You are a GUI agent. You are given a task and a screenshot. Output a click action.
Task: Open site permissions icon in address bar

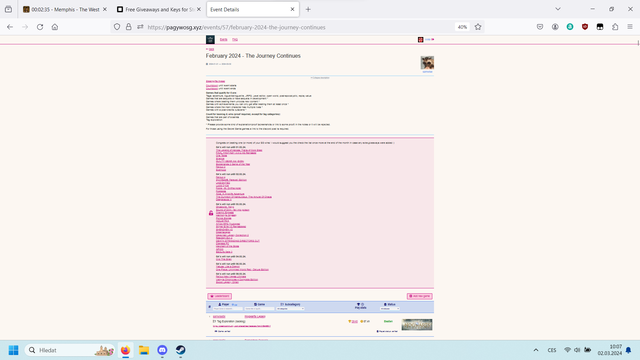pyautogui.click(x=140, y=27)
